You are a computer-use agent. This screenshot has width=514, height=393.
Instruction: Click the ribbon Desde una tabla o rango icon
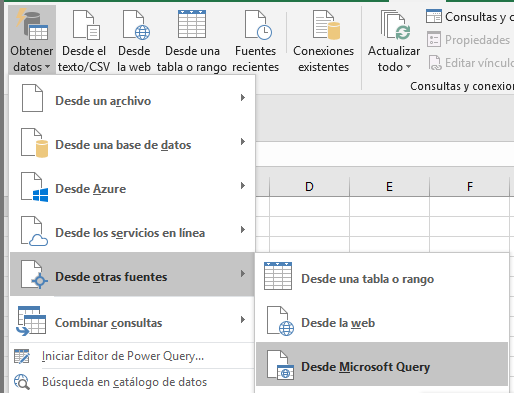click(192, 24)
